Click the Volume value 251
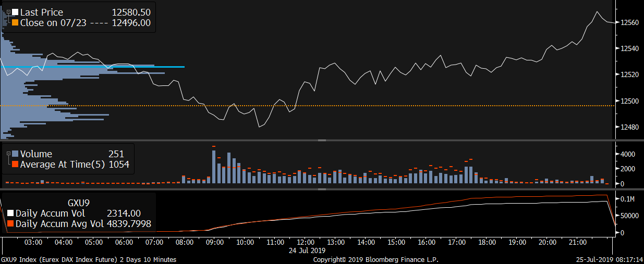This screenshot has width=644, height=264. click(116, 154)
